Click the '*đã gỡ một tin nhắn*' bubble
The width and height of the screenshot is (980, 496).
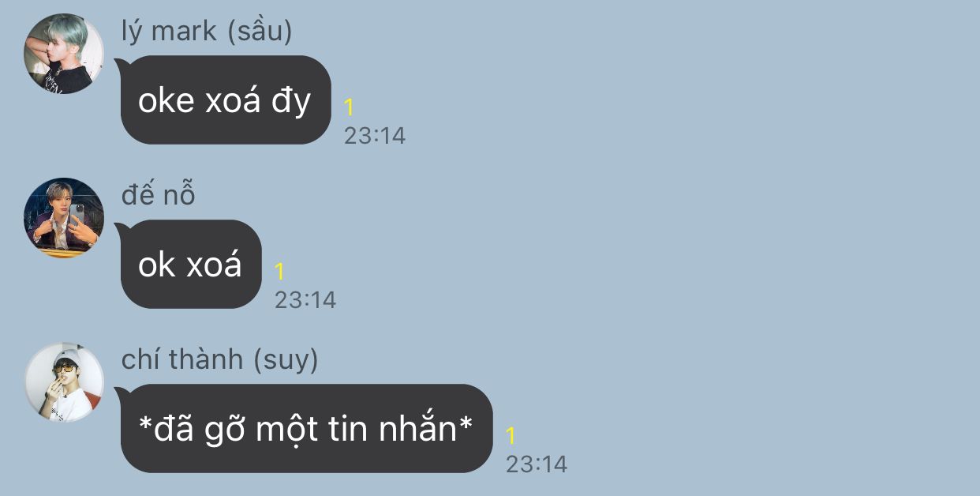click(307, 429)
